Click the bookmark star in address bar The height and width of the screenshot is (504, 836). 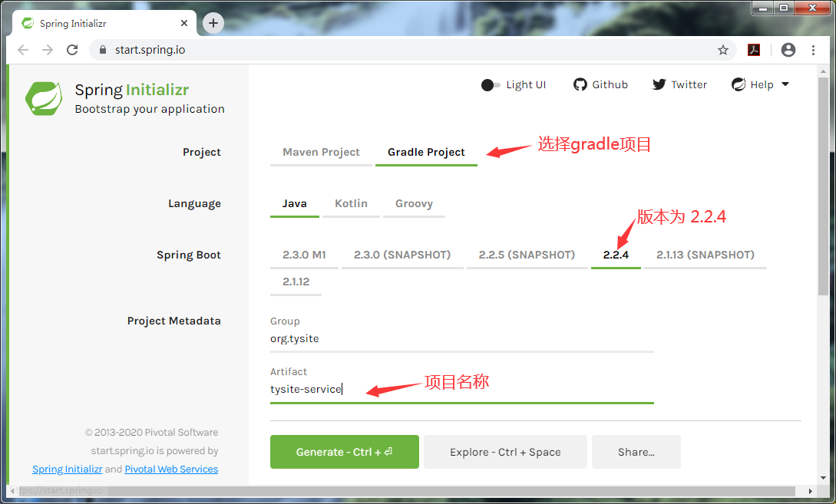coord(722,49)
